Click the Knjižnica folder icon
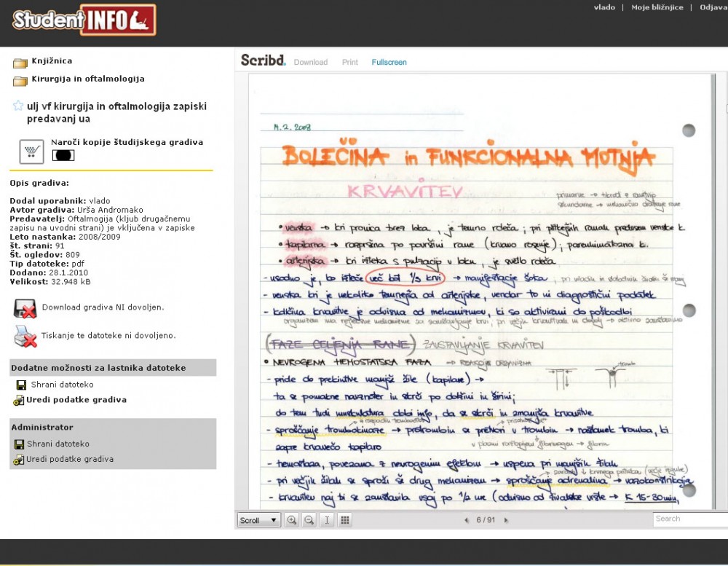This screenshot has width=728, height=566. pos(20,63)
